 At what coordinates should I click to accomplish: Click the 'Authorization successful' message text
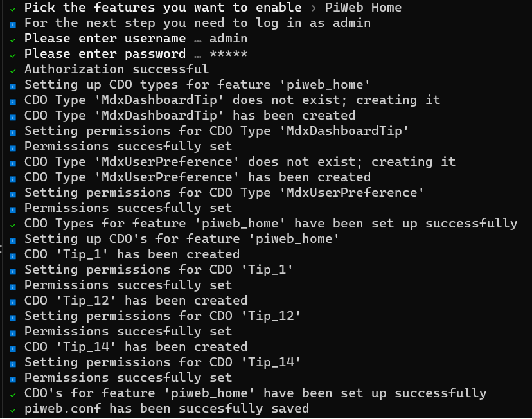[116, 69]
